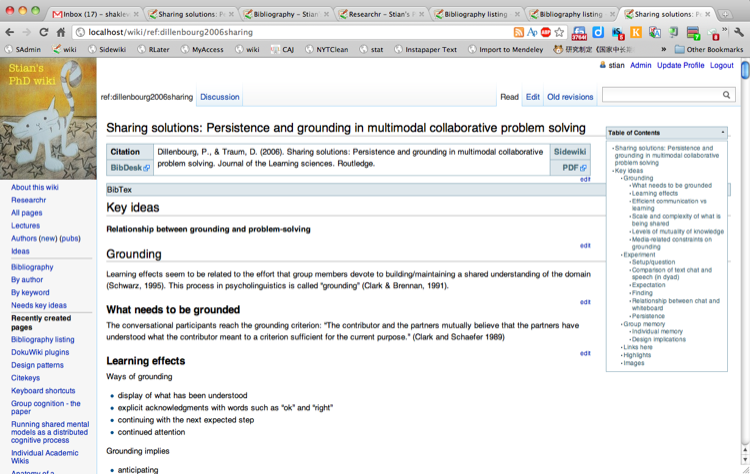Click the RSS feed icon in address bar

518,32
